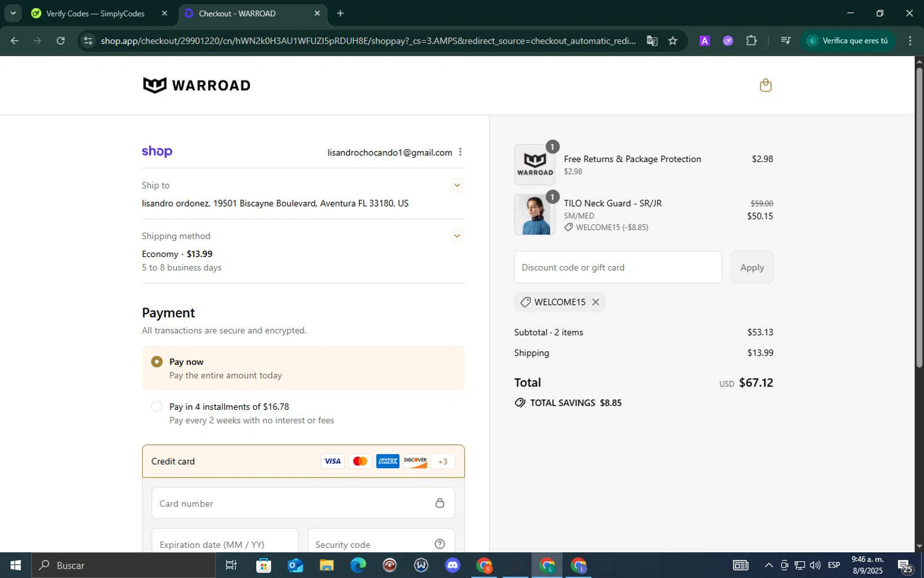Open the volume control in system tray
This screenshot has height=578, width=924.
click(x=815, y=565)
